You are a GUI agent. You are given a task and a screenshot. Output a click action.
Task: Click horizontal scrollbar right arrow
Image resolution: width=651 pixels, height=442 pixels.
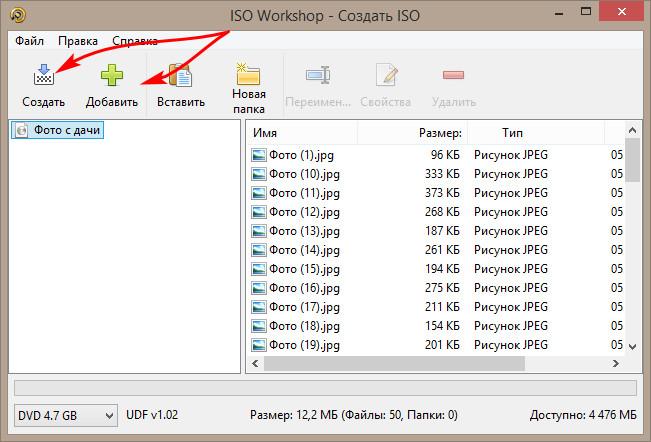click(x=616, y=364)
